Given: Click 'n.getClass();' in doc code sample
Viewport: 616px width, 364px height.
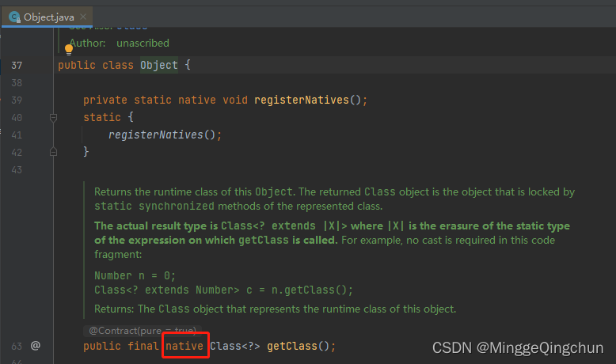Looking at the screenshot, I should point(312,290).
